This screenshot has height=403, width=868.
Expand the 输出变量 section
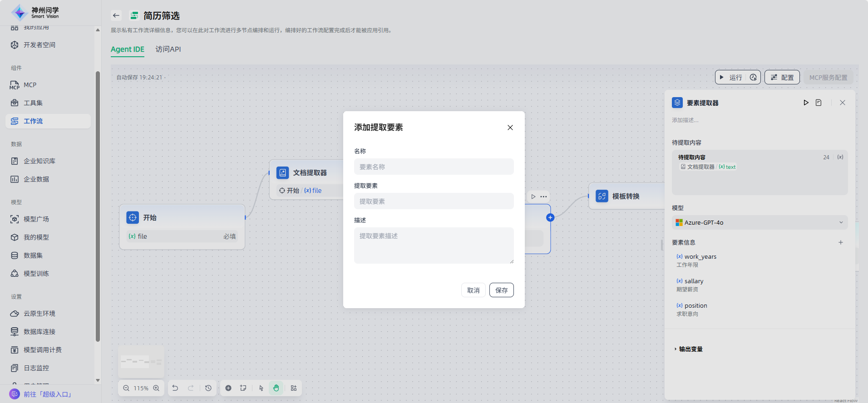click(690, 349)
